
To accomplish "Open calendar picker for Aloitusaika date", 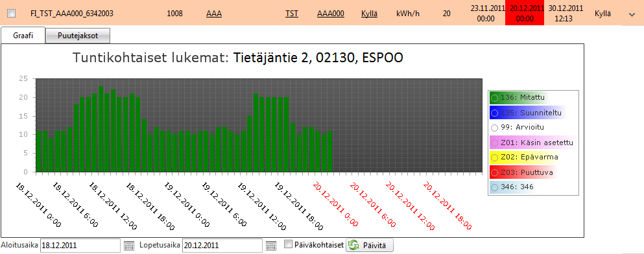I will 129,246.
